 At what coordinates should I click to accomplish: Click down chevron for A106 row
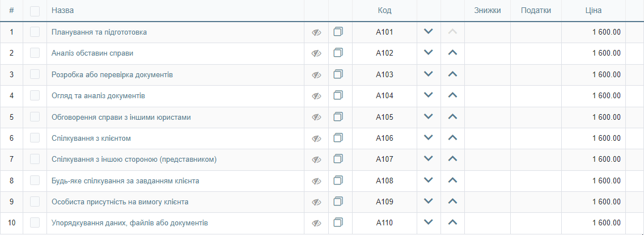tap(429, 138)
